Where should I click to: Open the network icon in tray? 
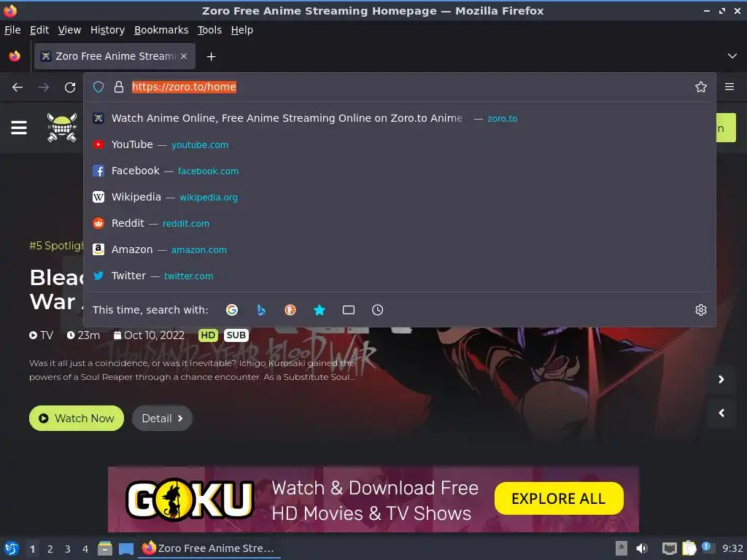670,549
